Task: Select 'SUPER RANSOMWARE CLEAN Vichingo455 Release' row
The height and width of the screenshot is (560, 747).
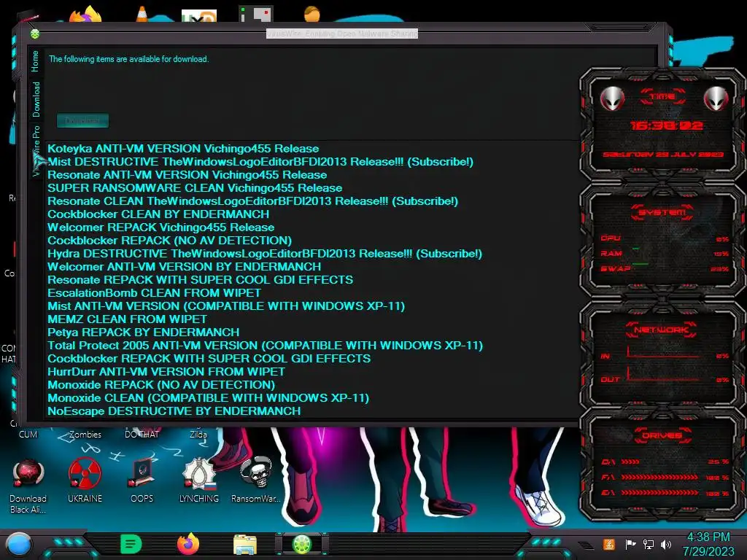Action: [x=195, y=188]
